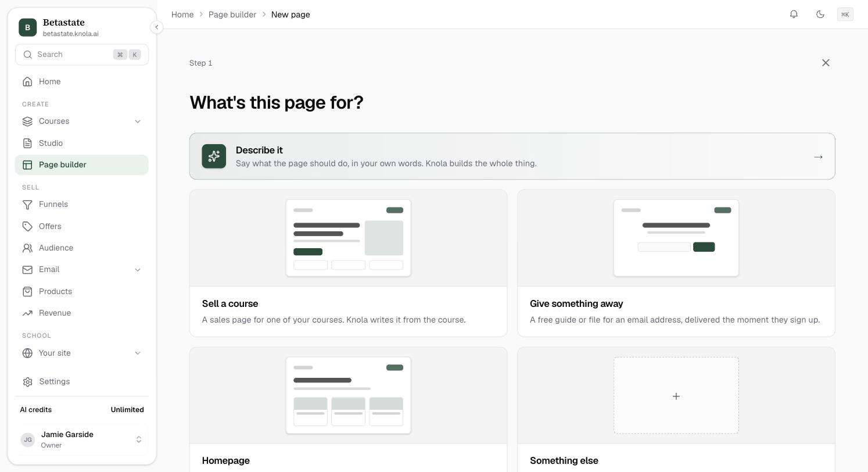868x472 pixels.
Task: Click the AI credits Unlimited label
Action: pos(127,410)
